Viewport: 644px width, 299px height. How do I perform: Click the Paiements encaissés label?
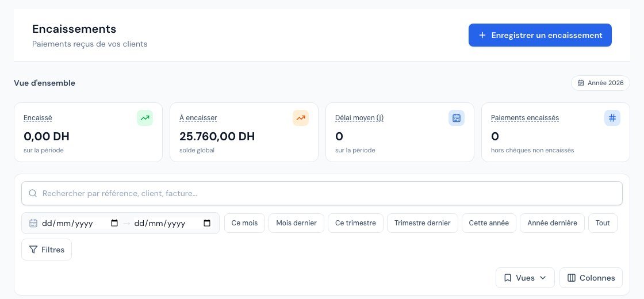coord(525,118)
